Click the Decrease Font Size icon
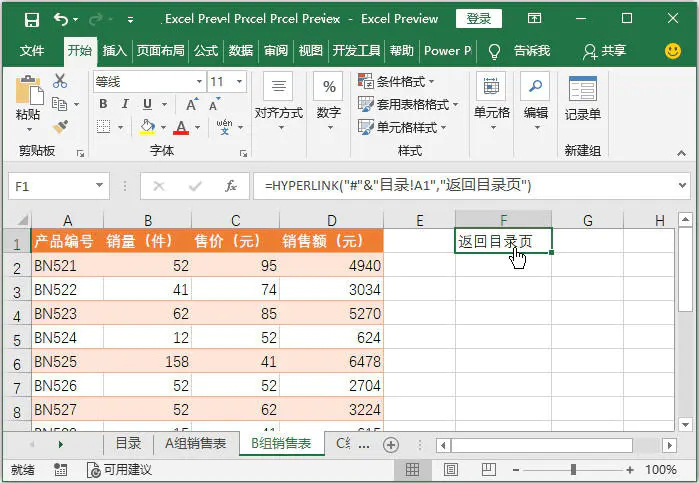 (x=214, y=104)
